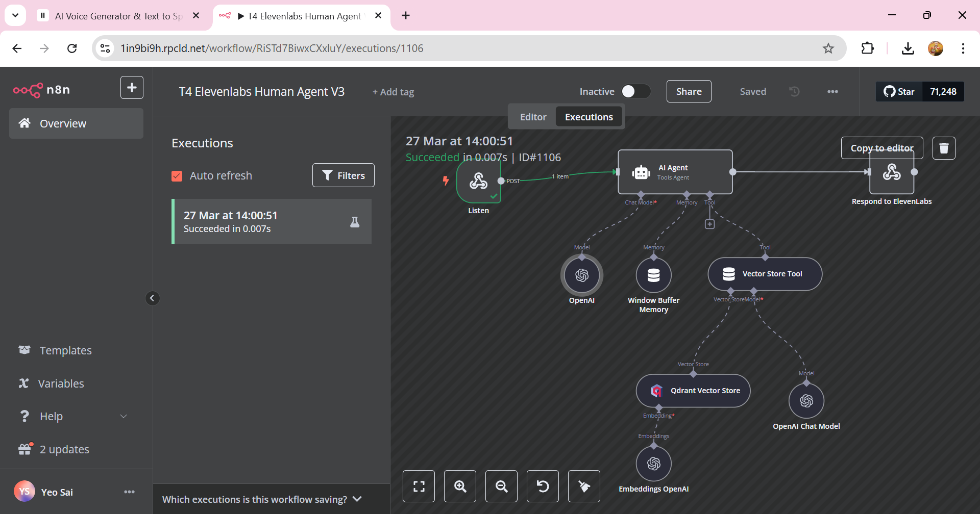The image size is (980, 514).
Task: Reload the page
Action: pyautogui.click(x=72, y=48)
